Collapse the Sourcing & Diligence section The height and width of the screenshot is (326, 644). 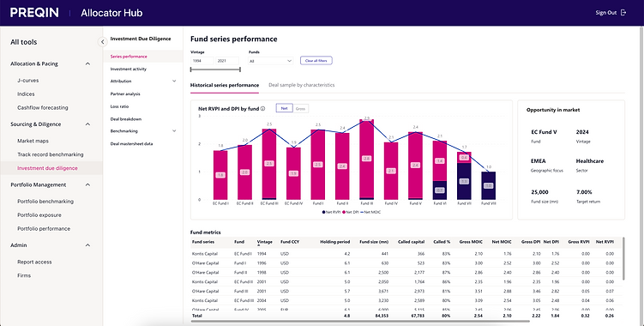[87, 124]
